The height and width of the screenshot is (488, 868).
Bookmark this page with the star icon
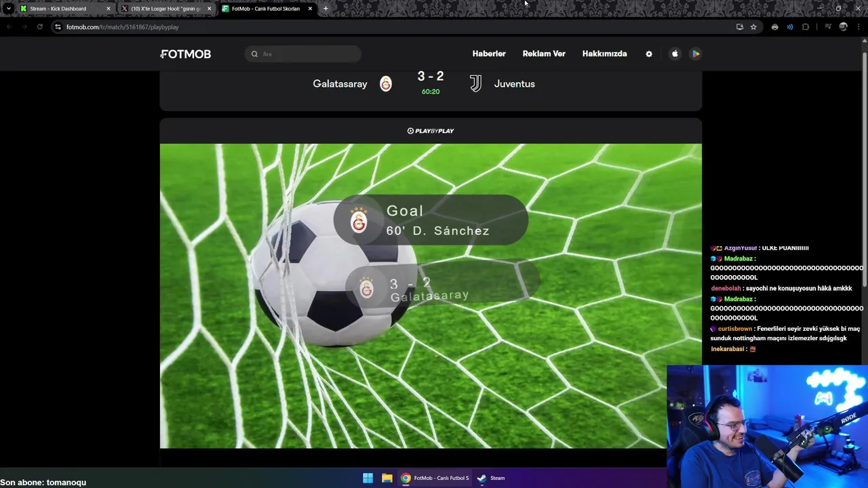click(x=753, y=26)
